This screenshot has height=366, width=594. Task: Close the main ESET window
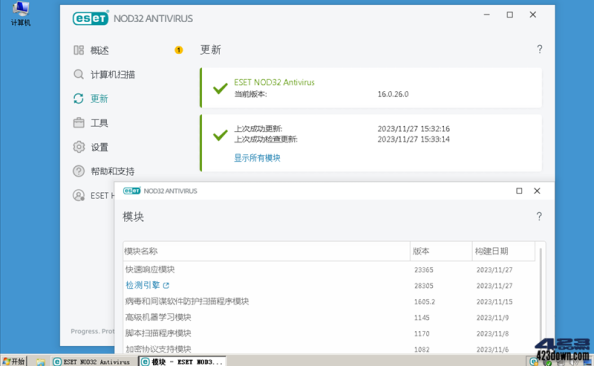tap(533, 15)
